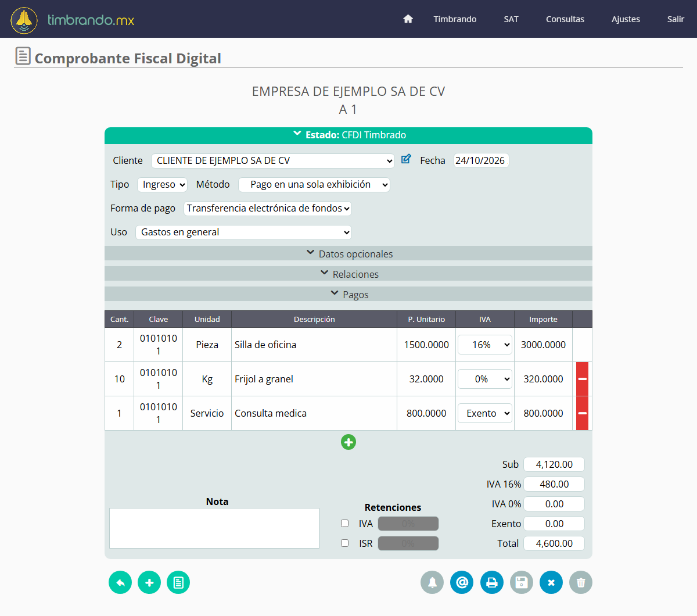Open the Método de pago dropdown
The image size is (697, 616).
(x=314, y=185)
